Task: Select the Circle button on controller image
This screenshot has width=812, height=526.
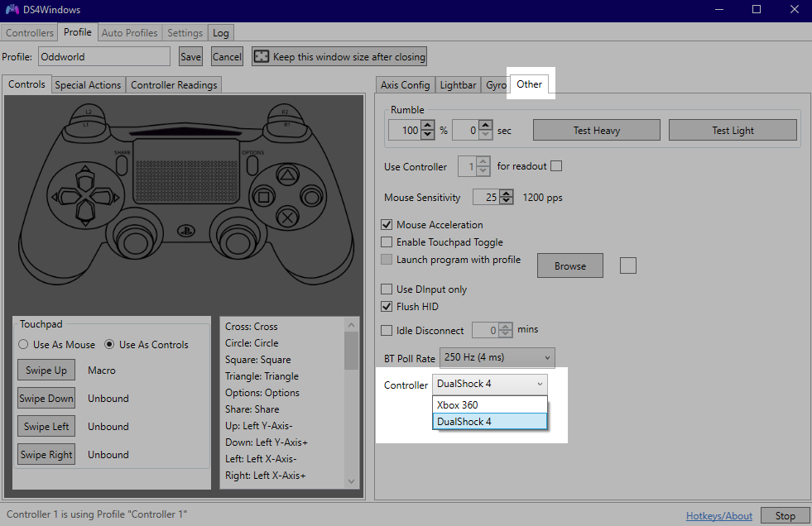Action: click(x=312, y=197)
